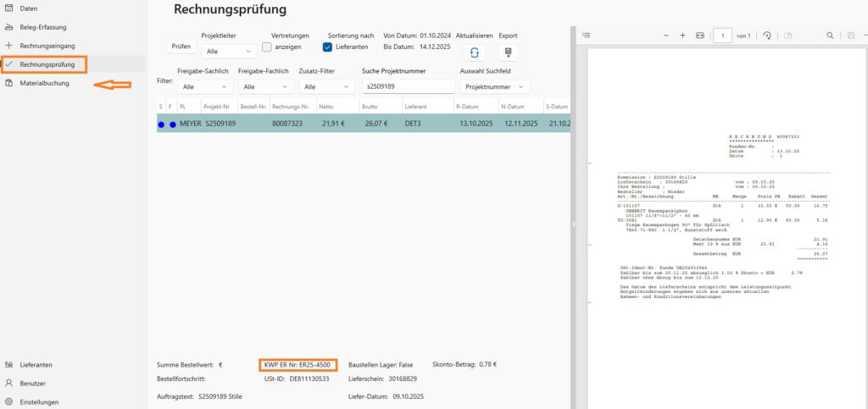Image resolution: width=868 pixels, height=409 pixels.
Task: Open the PDF viewer table of contents icon
Action: 587,36
